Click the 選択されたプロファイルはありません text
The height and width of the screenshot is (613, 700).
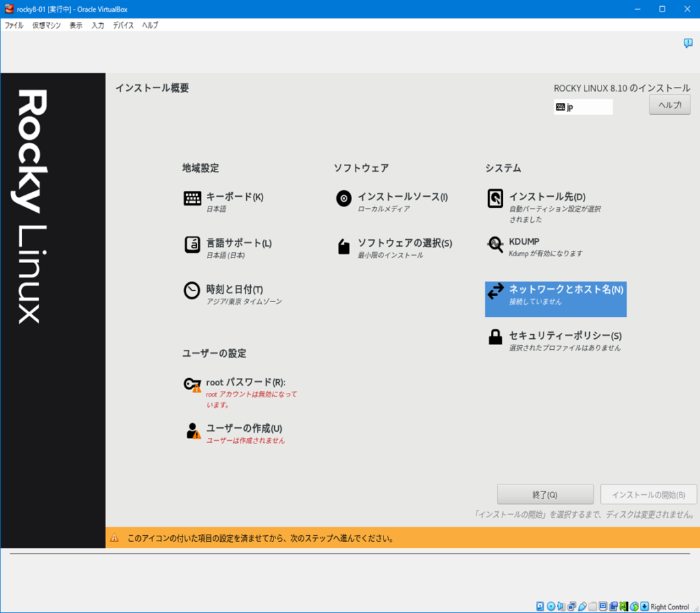[x=565, y=349]
